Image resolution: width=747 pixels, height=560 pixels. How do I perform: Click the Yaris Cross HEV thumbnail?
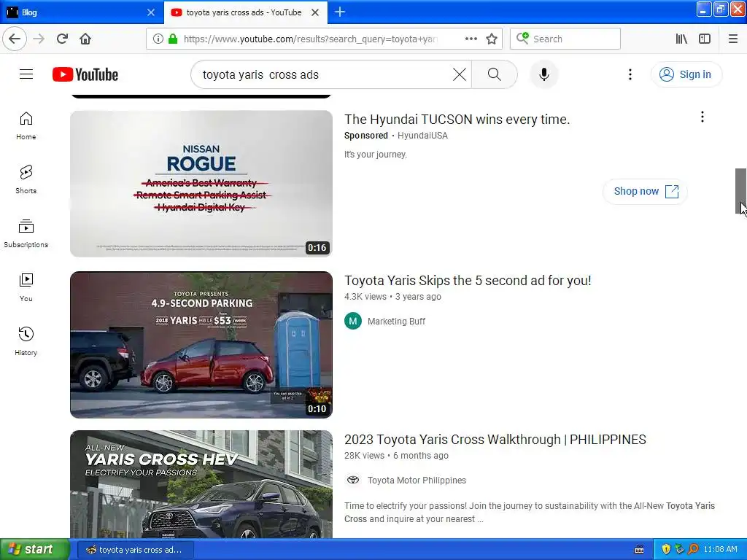[x=201, y=484]
